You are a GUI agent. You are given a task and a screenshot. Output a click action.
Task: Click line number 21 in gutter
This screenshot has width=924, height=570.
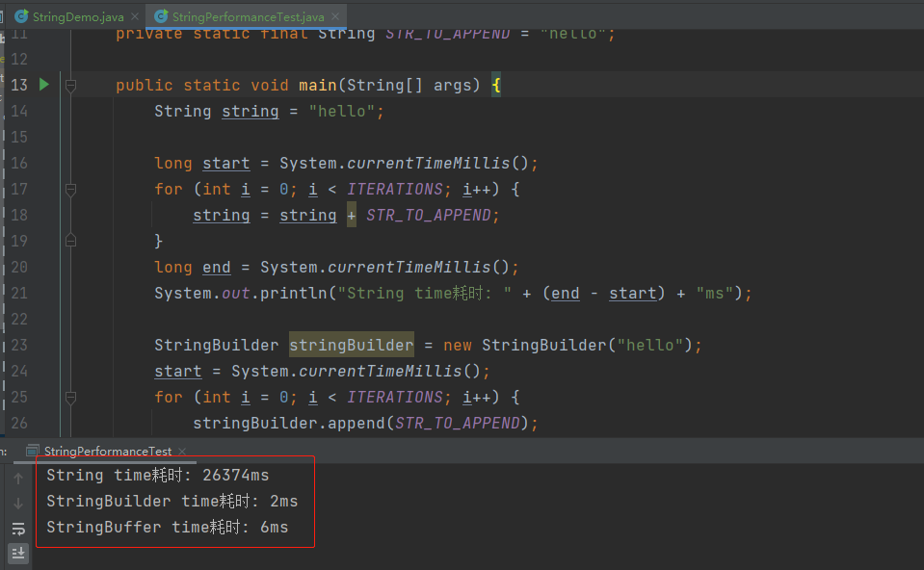click(19, 293)
